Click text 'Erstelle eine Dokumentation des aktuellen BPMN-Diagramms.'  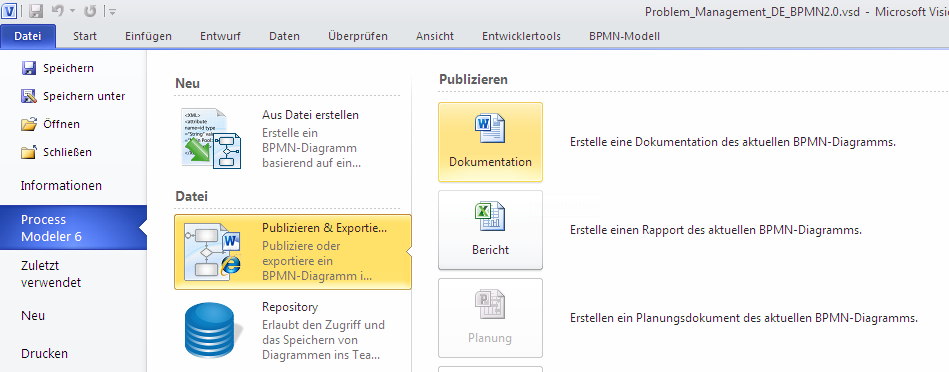(733, 142)
